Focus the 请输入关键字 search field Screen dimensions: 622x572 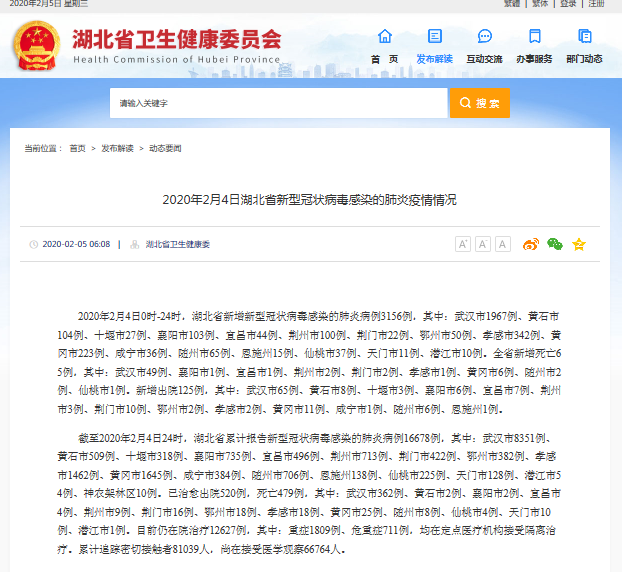click(x=278, y=103)
